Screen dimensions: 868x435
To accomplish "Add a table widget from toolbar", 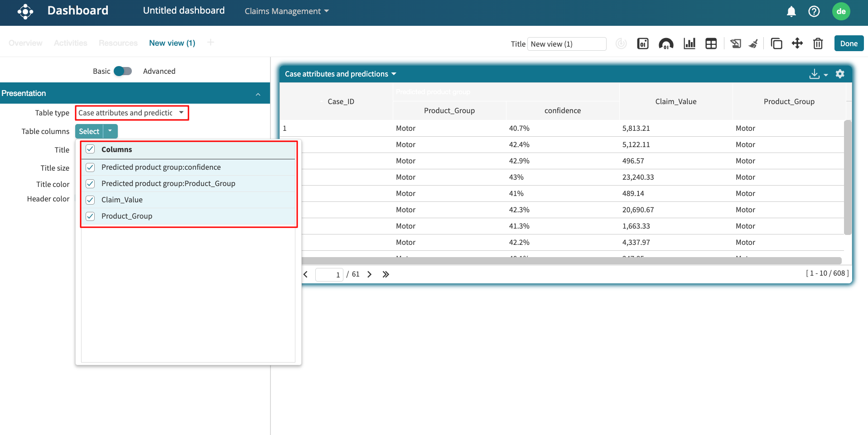I will [711, 43].
